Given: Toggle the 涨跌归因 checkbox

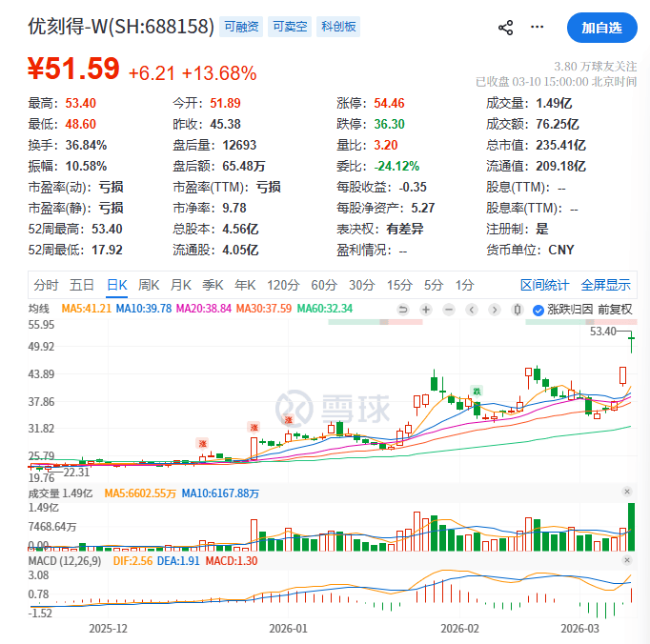Looking at the screenshot, I should 538,310.
